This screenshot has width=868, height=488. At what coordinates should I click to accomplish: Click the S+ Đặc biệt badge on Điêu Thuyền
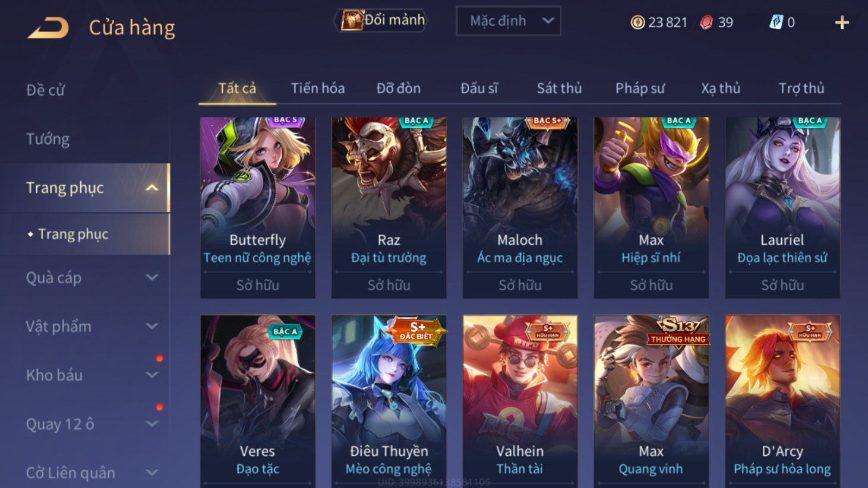[x=416, y=331]
